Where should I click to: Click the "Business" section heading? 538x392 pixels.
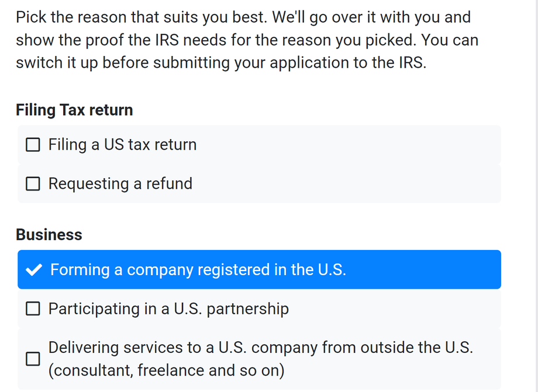pos(49,235)
